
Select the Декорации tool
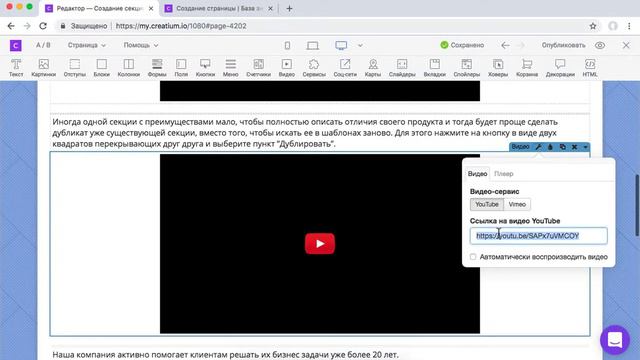560,68
